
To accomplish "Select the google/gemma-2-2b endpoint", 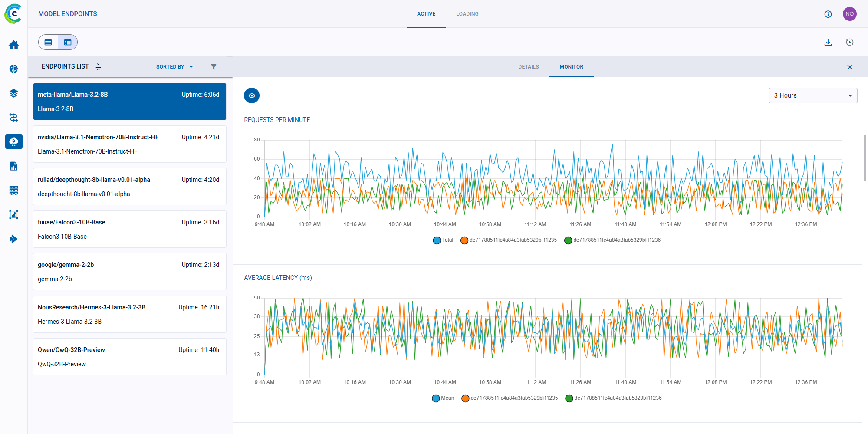I will click(129, 271).
